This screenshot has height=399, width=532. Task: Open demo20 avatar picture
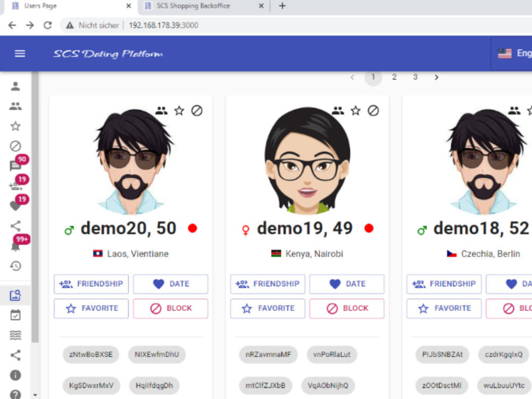132,161
